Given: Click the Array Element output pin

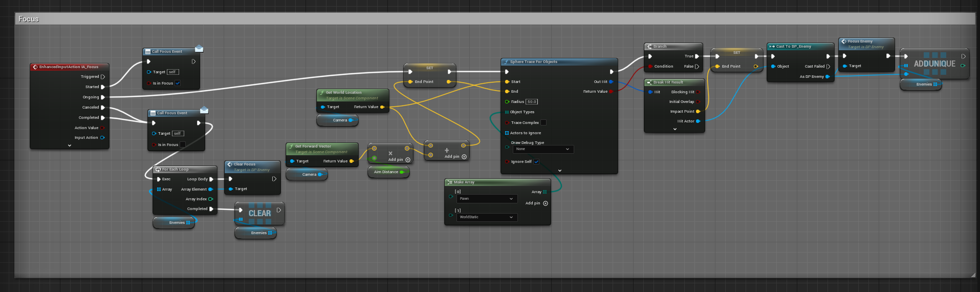Looking at the screenshot, I should pos(210,190).
